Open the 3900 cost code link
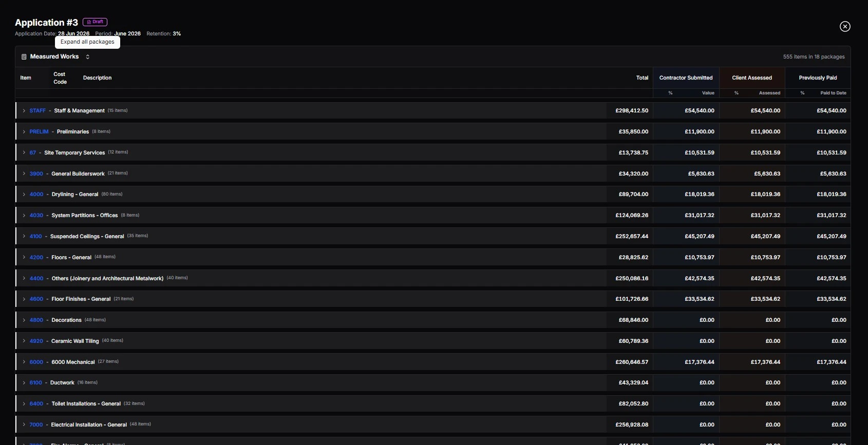Screen dimensions: 868x445 (36, 174)
